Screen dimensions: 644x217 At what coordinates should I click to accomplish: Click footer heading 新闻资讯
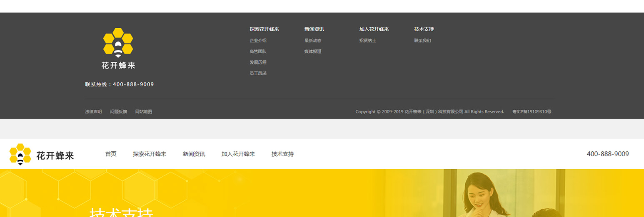(x=314, y=29)
